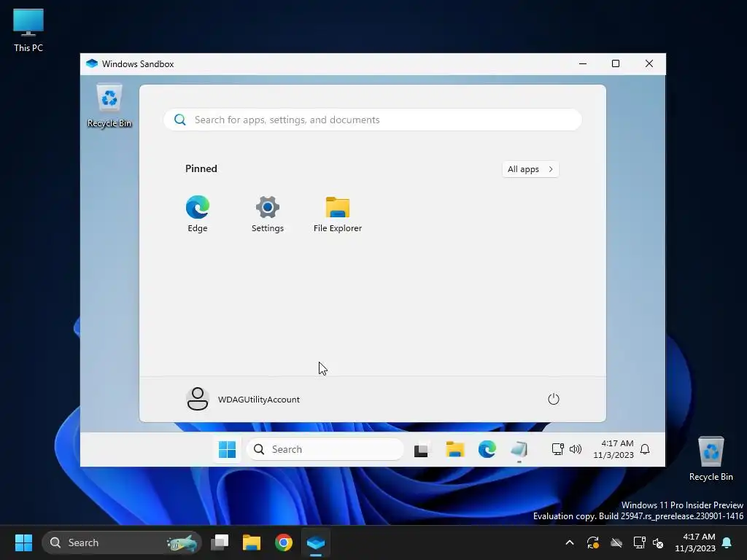The width and height of the screenshot is (747, 560).
Task: Launch Google Chrome from host taskbar
Action: pyautogui.click(x=284, y=542)
